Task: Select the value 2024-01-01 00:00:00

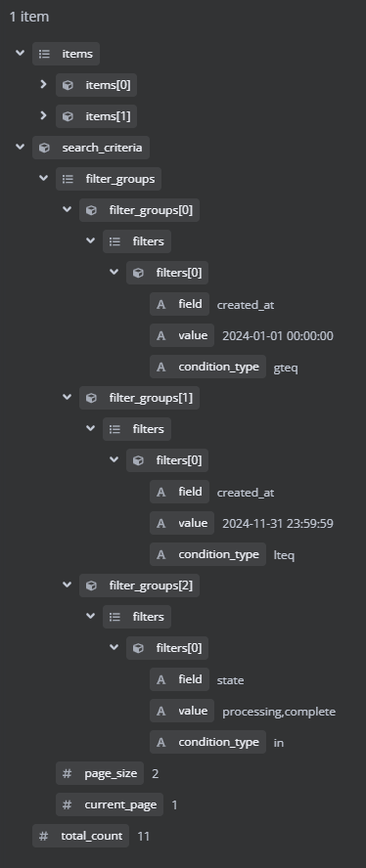Action: coord(278,336)
